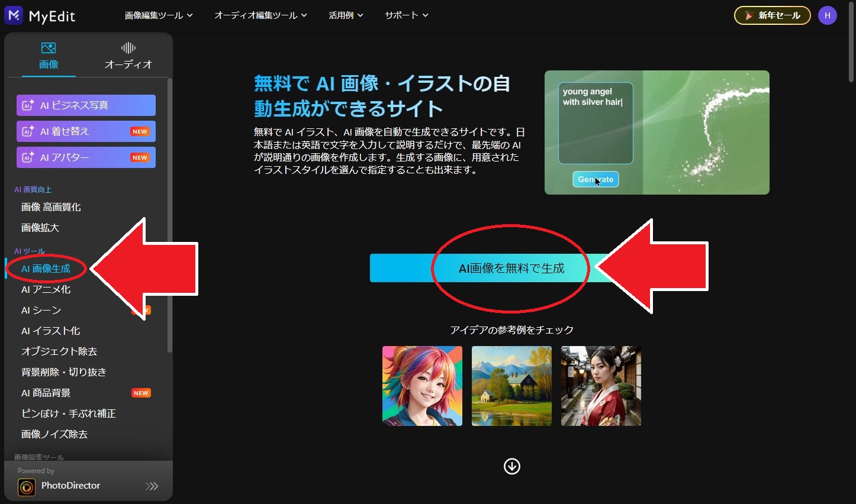Select AI アニメ化 in the sidebar
Viewport: 856px width, 504px height.
(x=46, y=289)
